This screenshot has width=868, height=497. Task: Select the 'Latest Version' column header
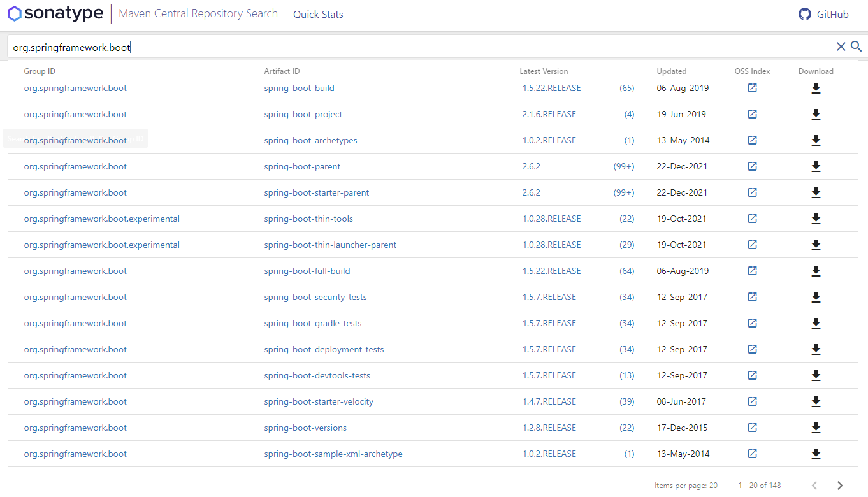544,71
